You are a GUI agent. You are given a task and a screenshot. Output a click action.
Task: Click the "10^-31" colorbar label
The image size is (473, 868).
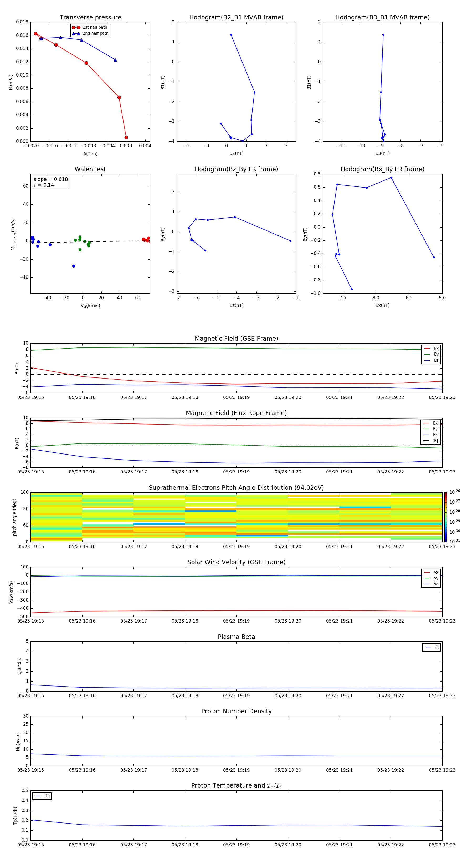[x=455, y=542]
